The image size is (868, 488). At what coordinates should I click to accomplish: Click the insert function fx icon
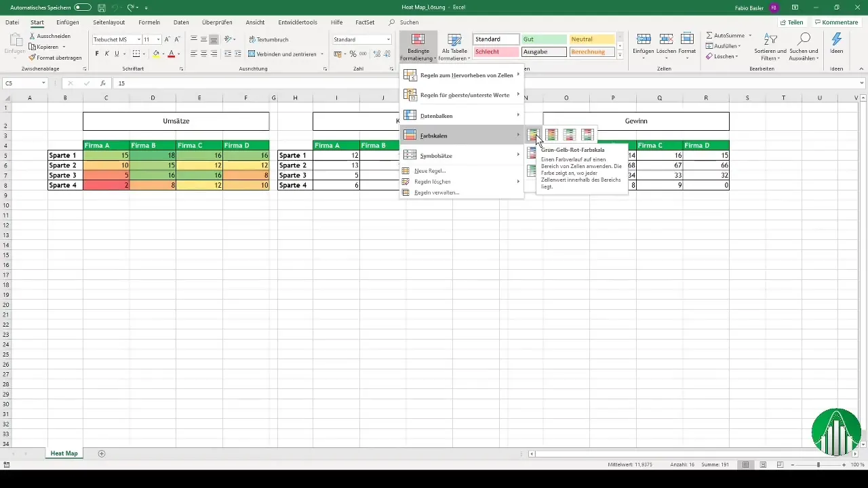click(x=102, y=83)
